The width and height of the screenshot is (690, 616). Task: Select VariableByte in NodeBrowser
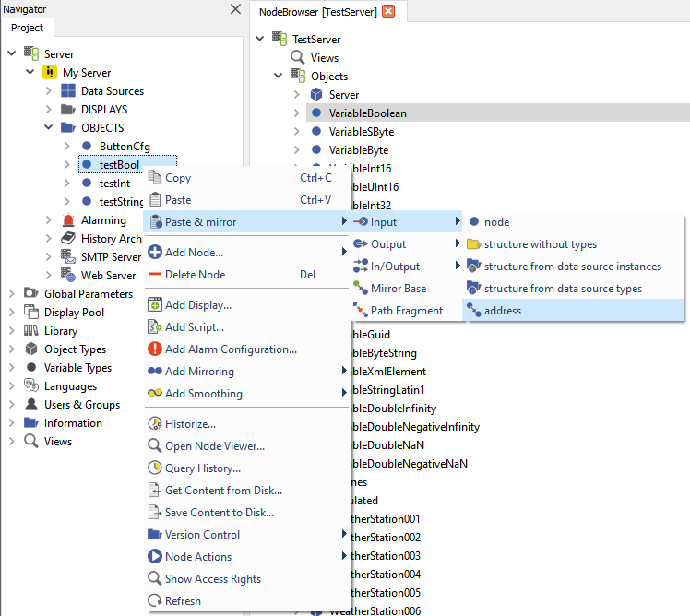359,150
